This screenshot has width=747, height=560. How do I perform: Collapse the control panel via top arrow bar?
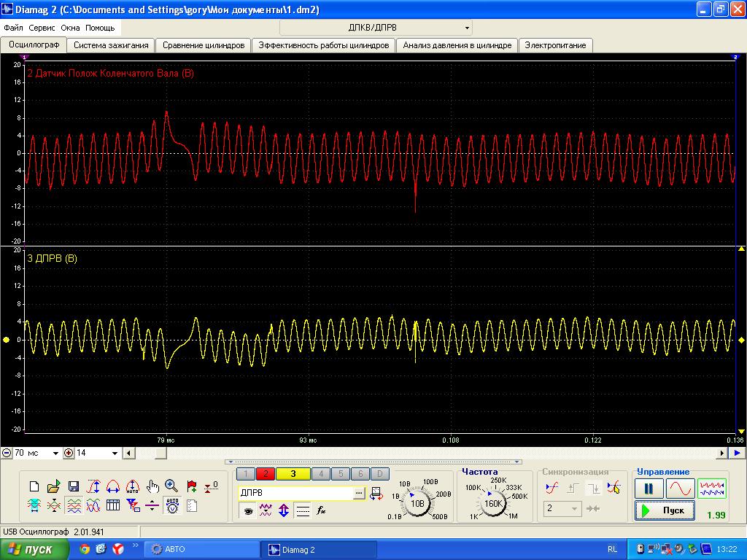point(373,462)
